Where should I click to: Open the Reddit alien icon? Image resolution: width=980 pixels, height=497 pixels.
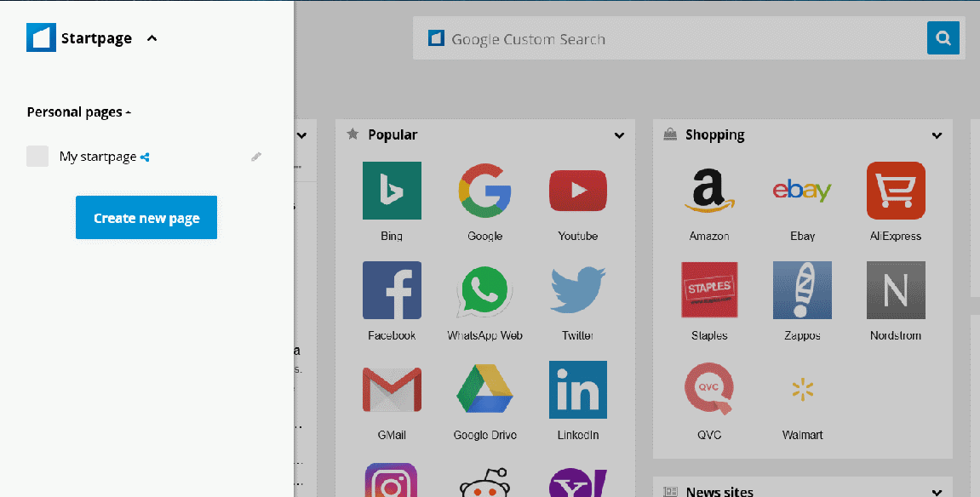[x=485, y=481]
